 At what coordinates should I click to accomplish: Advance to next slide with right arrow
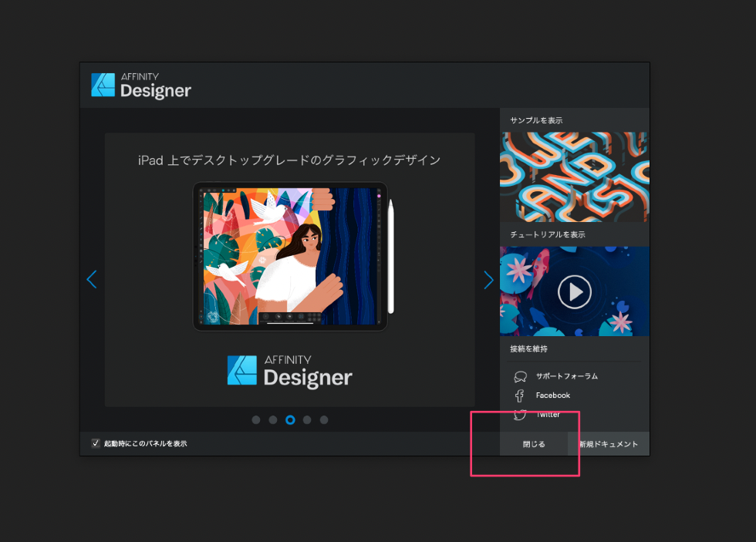489,280
